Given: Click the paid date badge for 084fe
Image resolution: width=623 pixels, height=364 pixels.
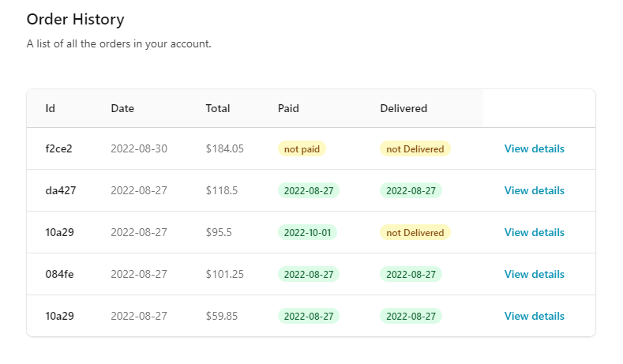Looking at the screenshot, I should 308,274.
